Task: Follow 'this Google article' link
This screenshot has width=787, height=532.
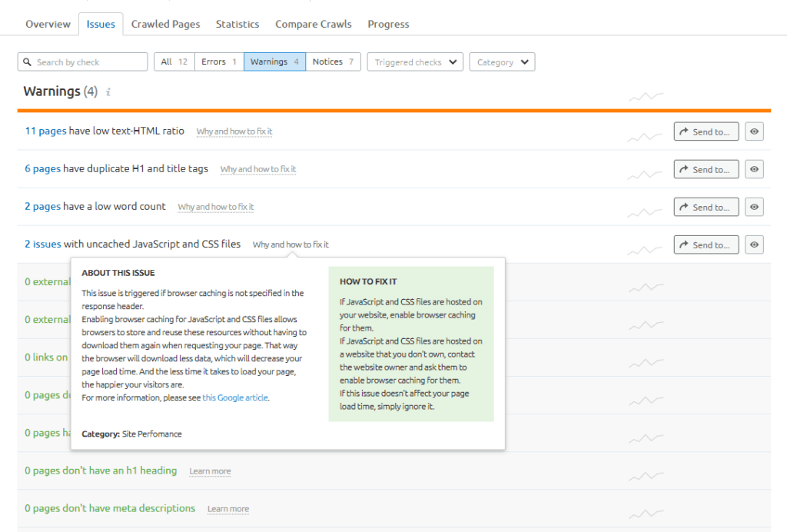Action: tap(235, 397)
